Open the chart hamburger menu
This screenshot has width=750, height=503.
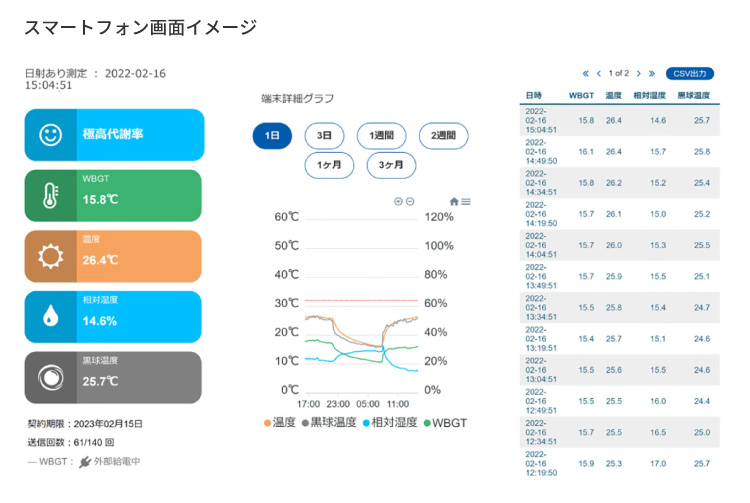point(466,201)
